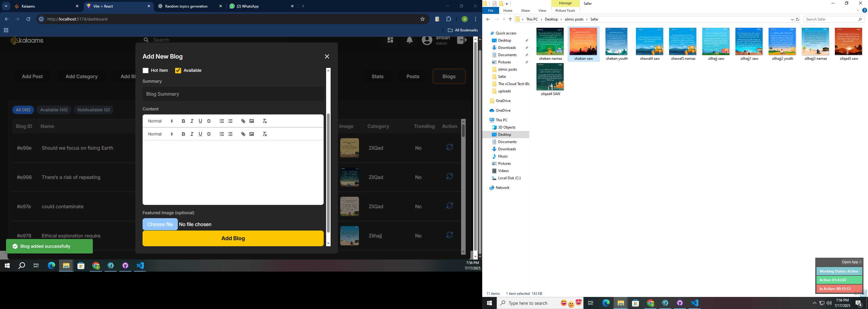The width and height of the screenshot is (868, 309).
Task: Open Quick Access Toolbar customize dropdown
Action: click(506, 4)
